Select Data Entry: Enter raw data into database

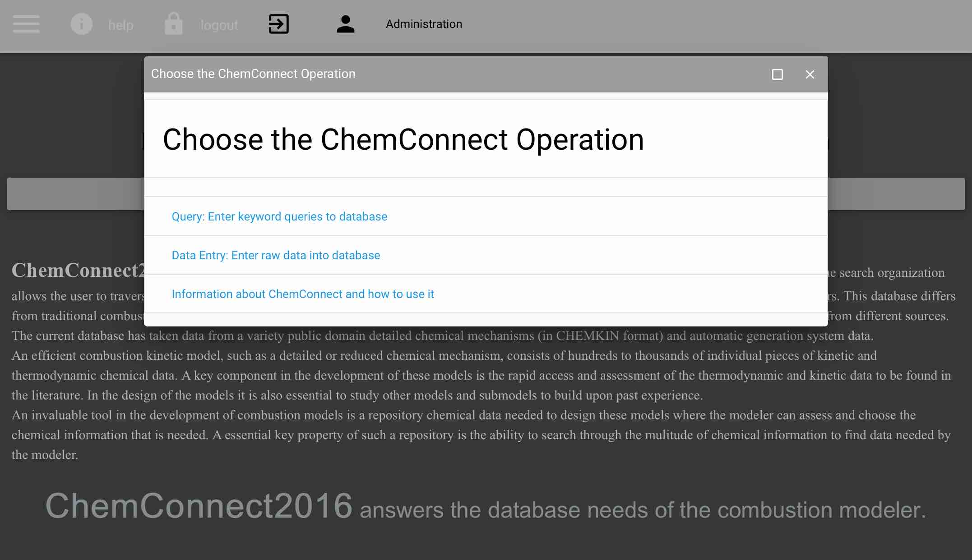pos(275,255)
